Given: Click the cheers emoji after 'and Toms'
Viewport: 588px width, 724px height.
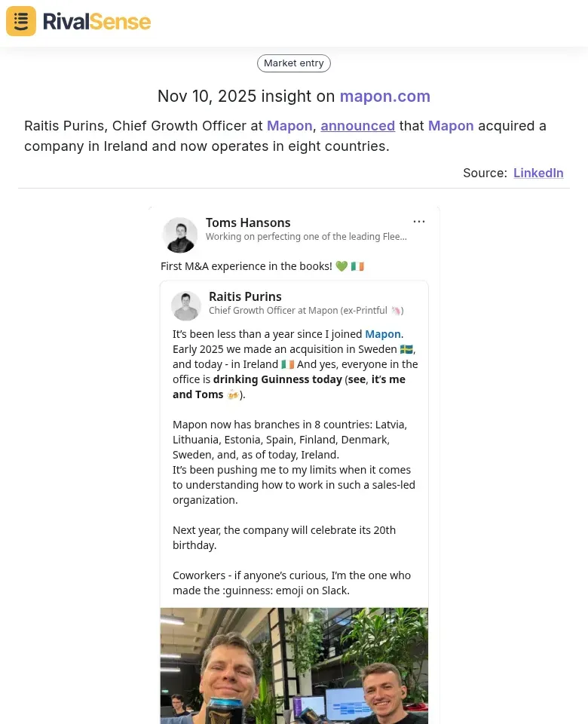Looking at the screenshot, I should click(233, 394).
